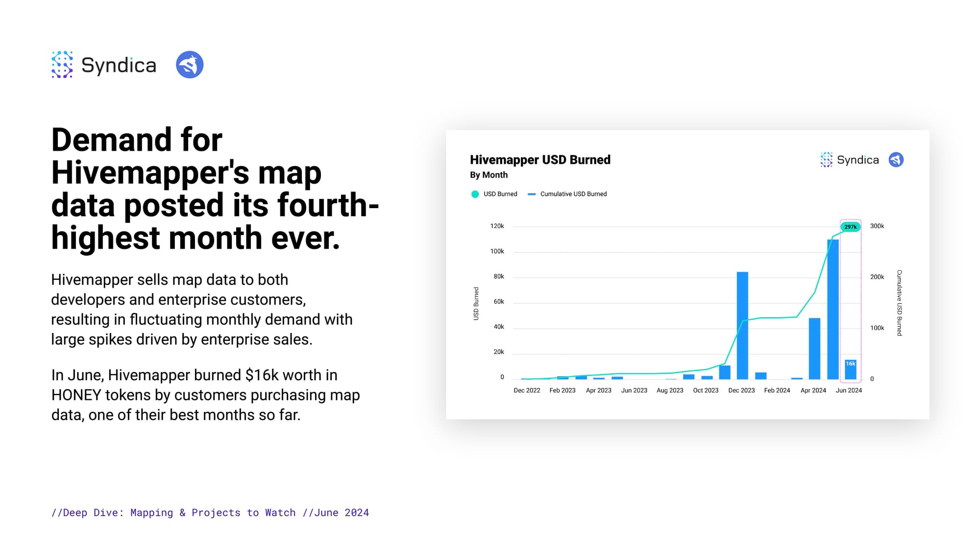Click the 16k June bar label
Screen dimensions: 980x551
850,363
